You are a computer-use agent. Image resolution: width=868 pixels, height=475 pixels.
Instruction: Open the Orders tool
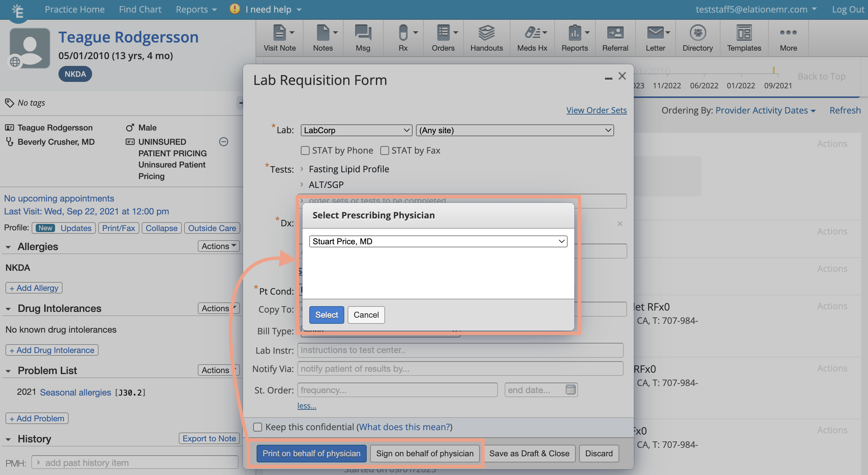click(x=443, y=37)
